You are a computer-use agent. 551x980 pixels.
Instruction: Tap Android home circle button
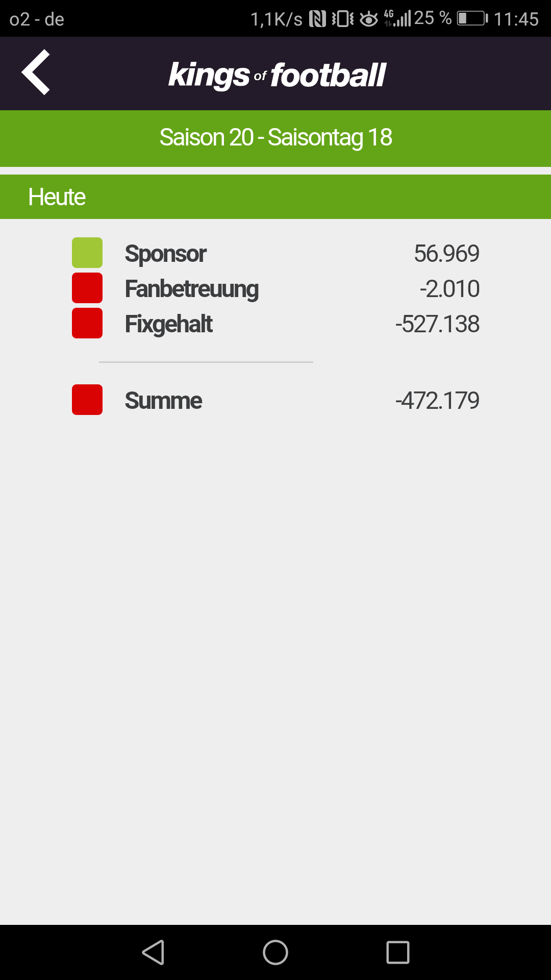pyautogui.click(x=275, y=952)
